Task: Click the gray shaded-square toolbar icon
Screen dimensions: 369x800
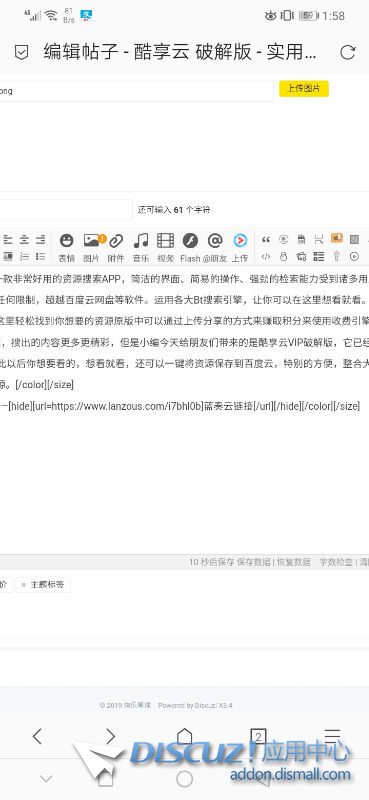Action: [x=355, y=239]
